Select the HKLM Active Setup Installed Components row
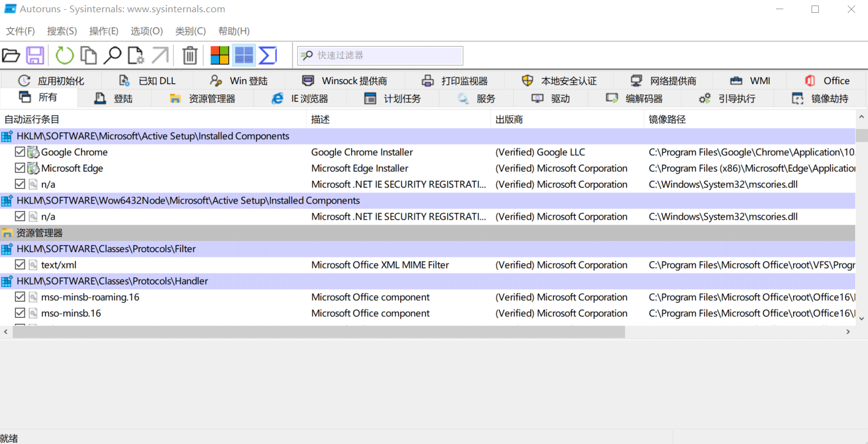This screenshot has height=444, width=868. coord(427,136)
